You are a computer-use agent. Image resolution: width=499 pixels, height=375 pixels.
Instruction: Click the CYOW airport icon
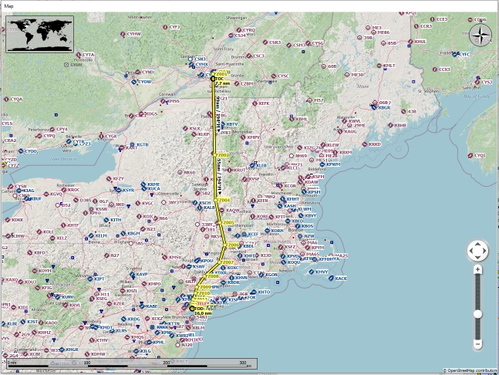click(x=134, y=82)
